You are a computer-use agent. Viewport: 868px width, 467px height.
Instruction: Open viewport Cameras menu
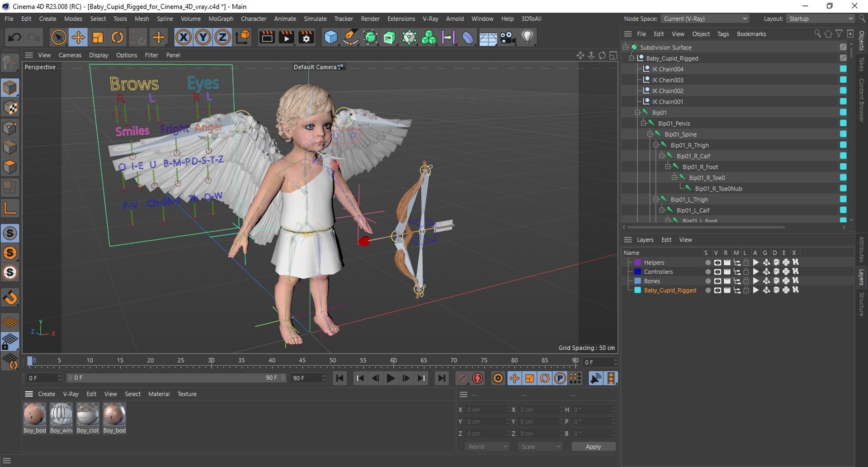click(x=70, y=55)
